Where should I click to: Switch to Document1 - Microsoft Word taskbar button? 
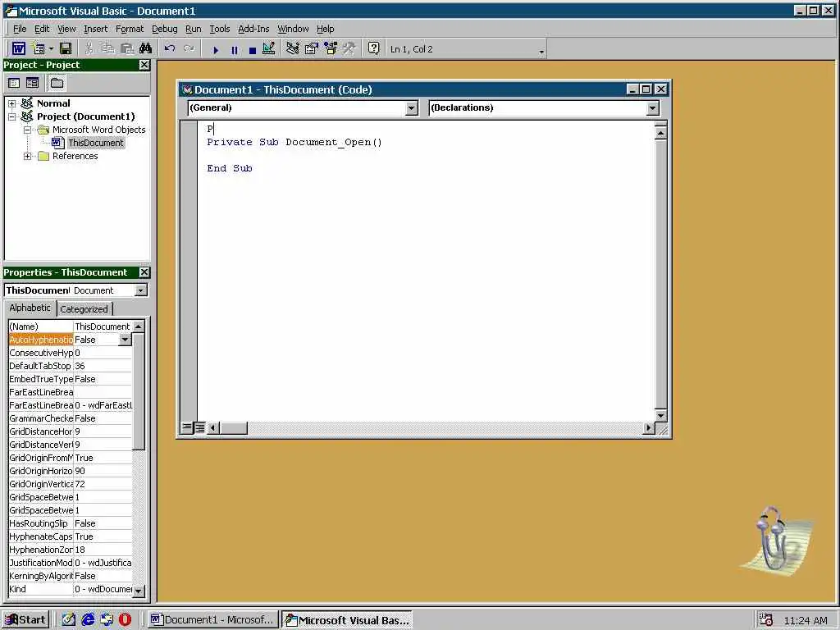[212, 620]
